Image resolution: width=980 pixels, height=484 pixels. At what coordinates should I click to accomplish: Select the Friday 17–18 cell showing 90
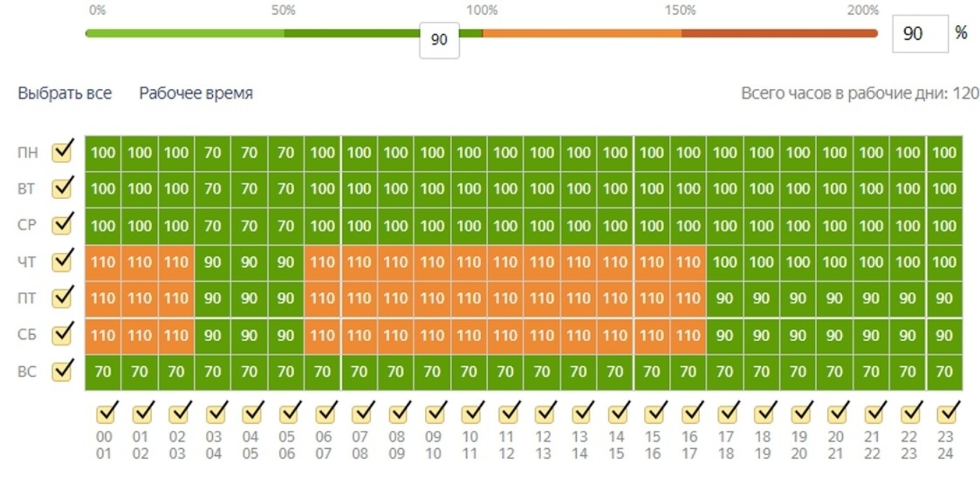[x=725, y=298]
